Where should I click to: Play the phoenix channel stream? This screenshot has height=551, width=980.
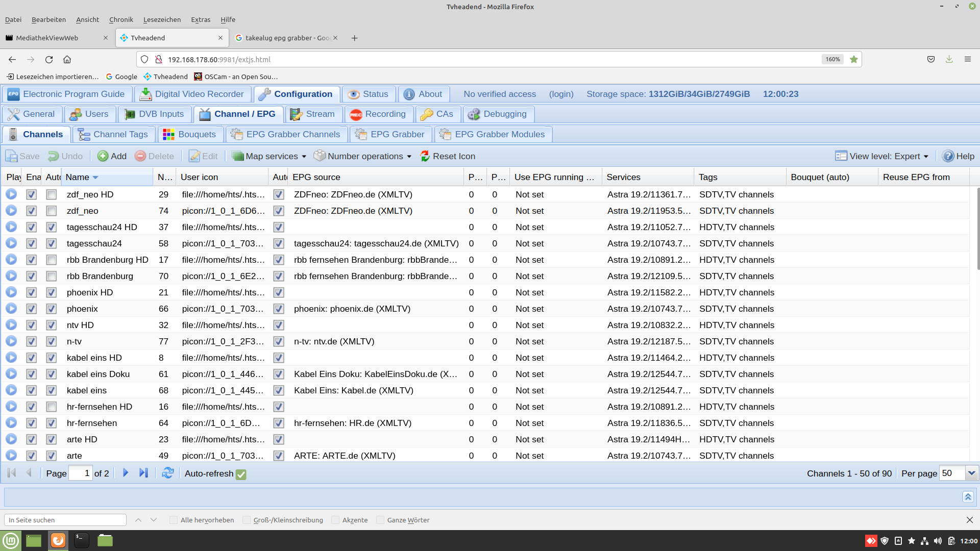(x=11, y=309)
